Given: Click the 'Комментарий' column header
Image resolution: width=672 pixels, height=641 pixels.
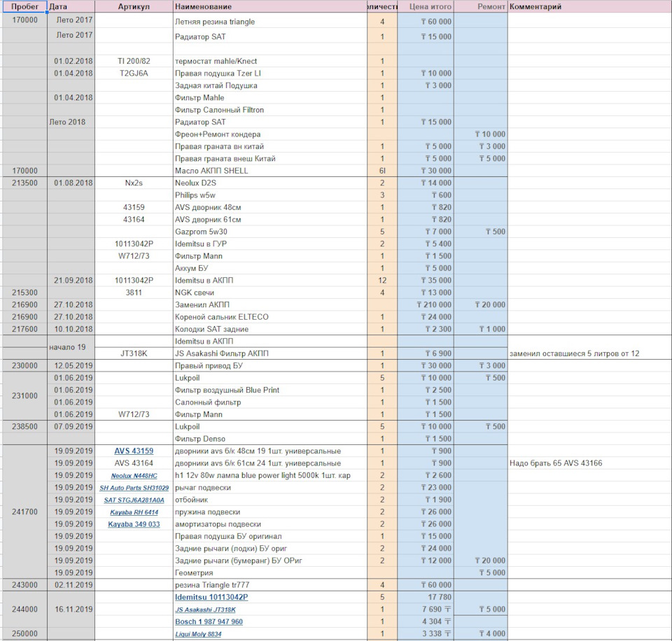Looking at the screenshot, I should pyautogui.click(x=589, y=6).
